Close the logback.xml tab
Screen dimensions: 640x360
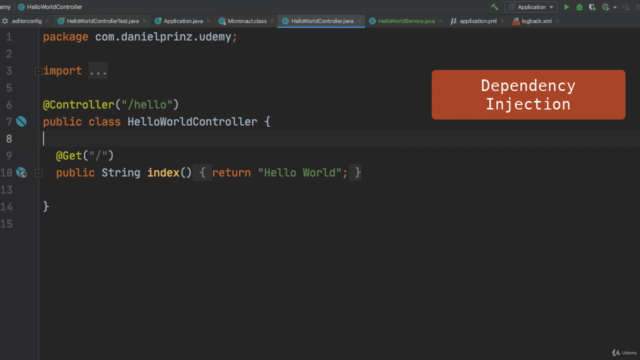point(557,21)
